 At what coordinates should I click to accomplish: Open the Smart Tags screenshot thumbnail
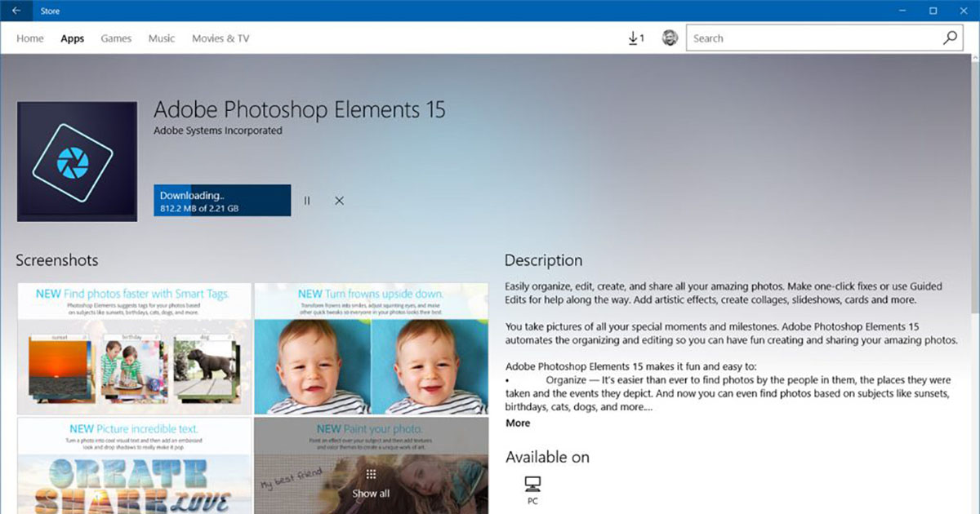click(x=134, y=348)
